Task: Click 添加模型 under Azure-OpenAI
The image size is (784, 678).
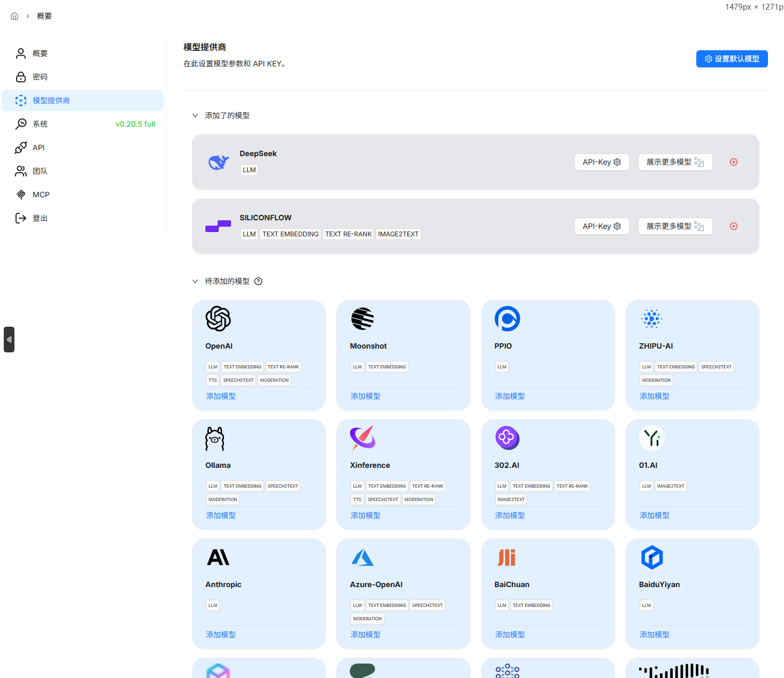Action: point(365,635)
